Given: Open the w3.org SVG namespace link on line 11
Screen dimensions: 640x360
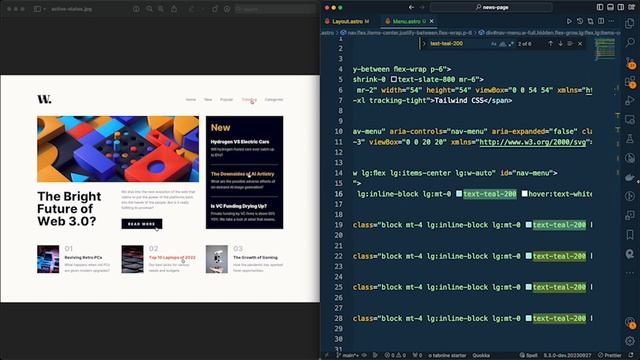Looking at the screenshot, I should [533, 142].
